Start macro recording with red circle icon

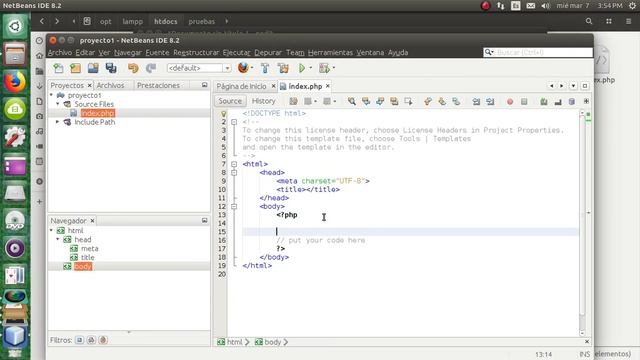[510, 102]
